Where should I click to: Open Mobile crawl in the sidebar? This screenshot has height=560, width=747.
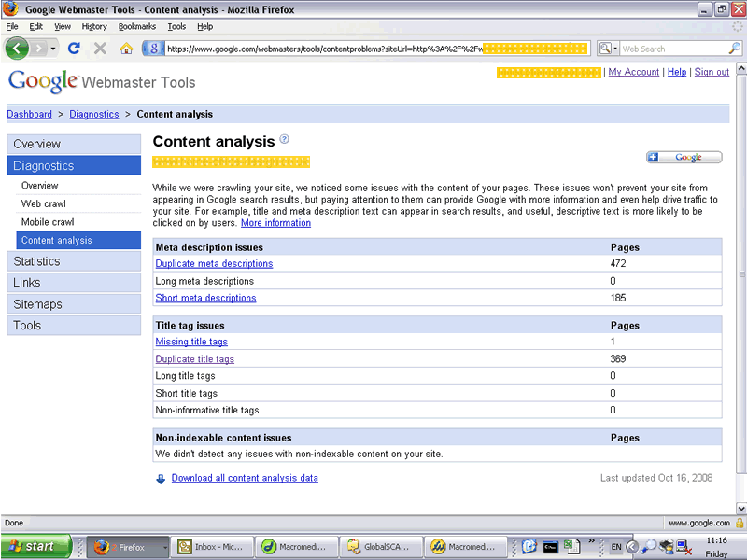coord(48,222)
